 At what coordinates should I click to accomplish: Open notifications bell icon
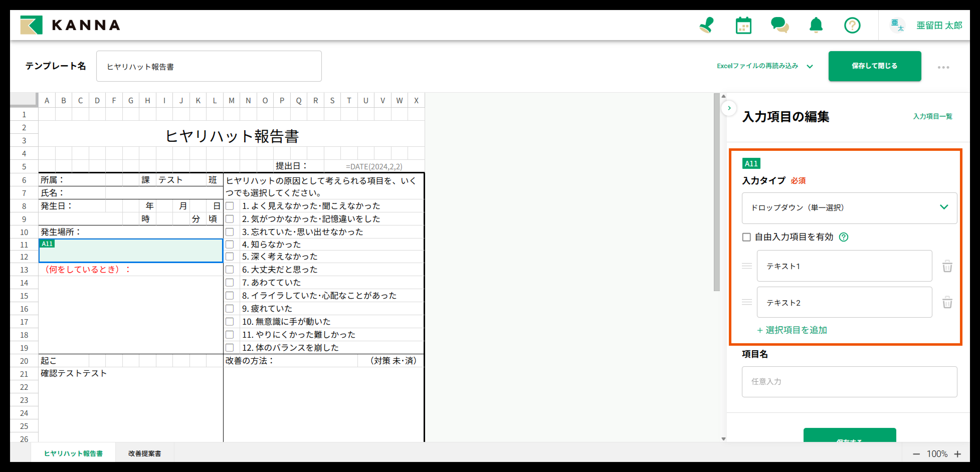(816, 26)
